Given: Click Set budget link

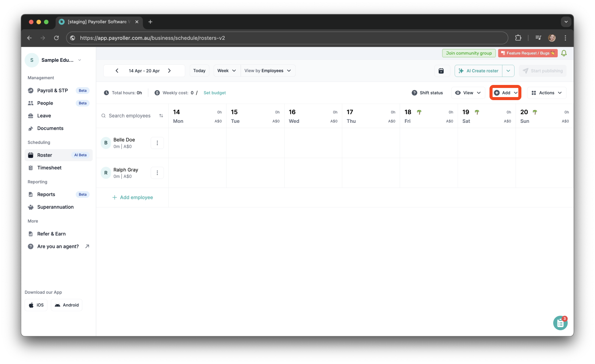Looking at the screenshot, I should [214, 93].
